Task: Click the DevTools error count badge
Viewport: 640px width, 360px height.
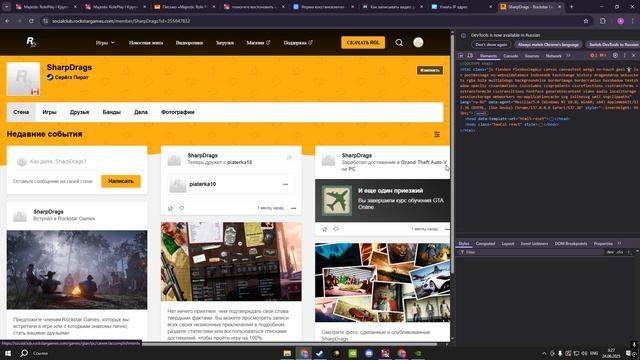Action: pos(593,56)
